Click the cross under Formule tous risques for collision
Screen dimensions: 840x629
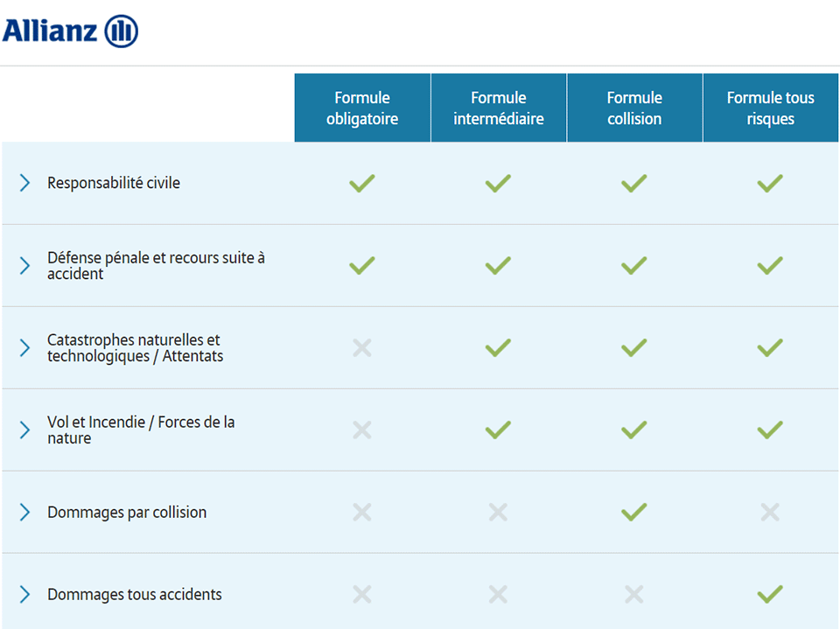point(769,512)
